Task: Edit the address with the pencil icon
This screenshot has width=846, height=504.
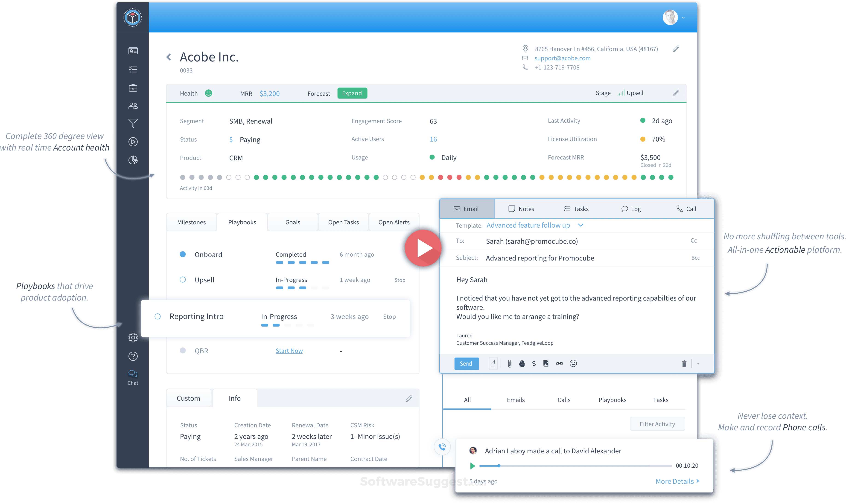Action: 676,49
